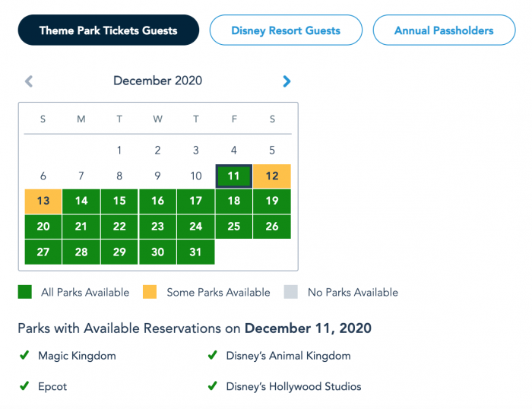Choose December 13 yellow date
The height and width of the screenshot is (409, 532).
click(43, 201)
